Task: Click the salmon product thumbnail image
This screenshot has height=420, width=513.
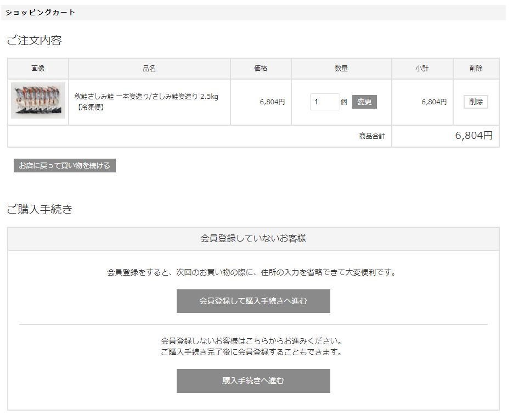Action: (38, 101)
